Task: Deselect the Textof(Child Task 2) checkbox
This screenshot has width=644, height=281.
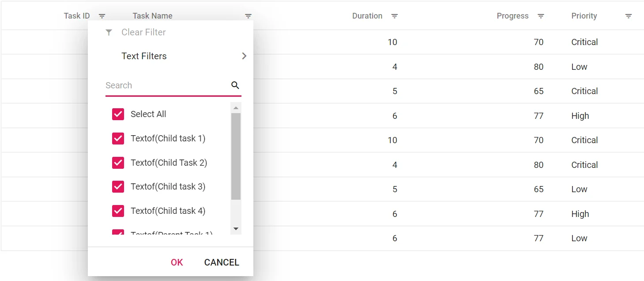Action: pos(117,163)
